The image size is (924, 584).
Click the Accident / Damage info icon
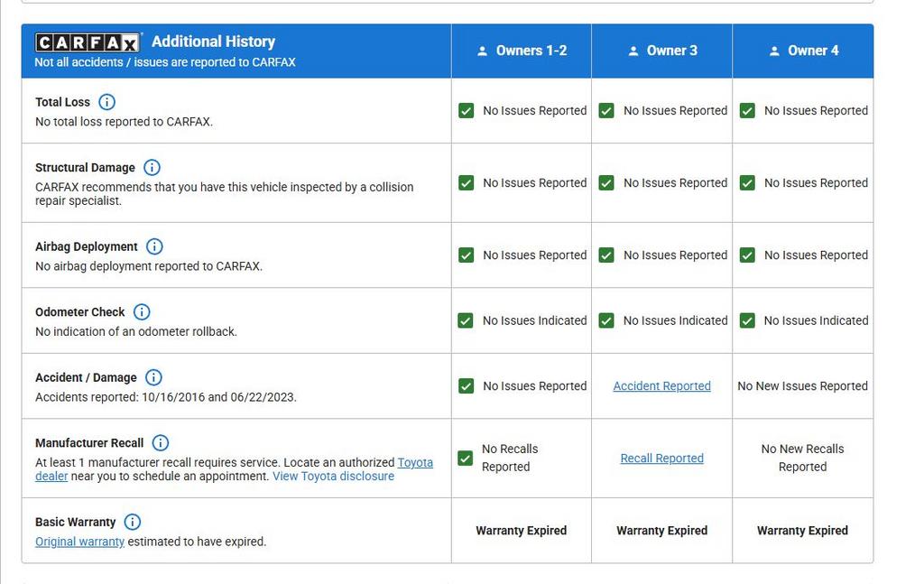153,377
